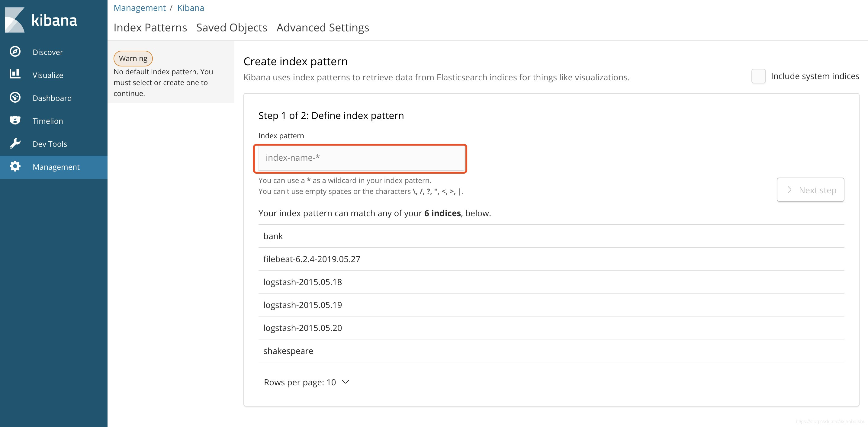
Task: Click the Management breadcrumb link
Action: coord(140,8)
